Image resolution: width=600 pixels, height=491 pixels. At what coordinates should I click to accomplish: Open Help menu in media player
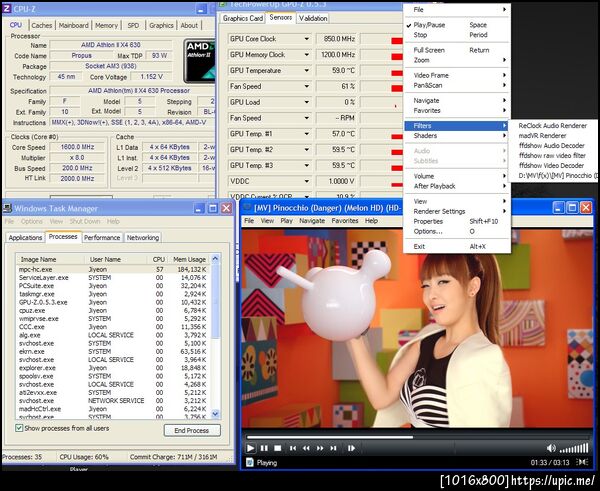[371, 220]
